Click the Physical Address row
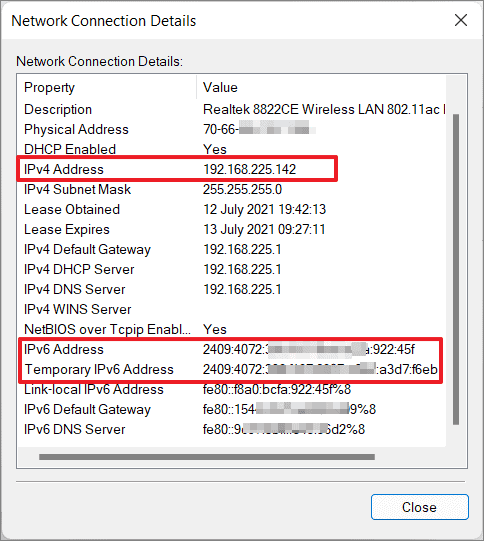Image resolution: width=484 pixels, height=541 pixels. [231, 129]
